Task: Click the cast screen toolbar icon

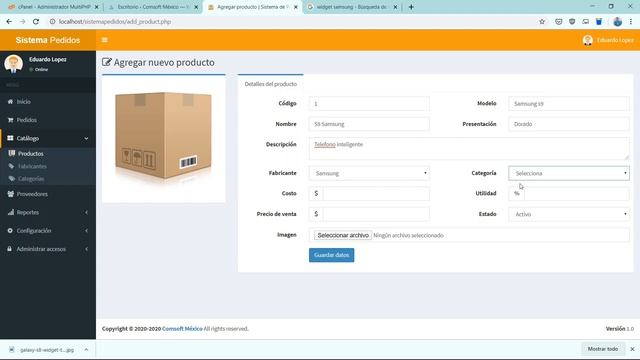Action: (x=585, y=22)
